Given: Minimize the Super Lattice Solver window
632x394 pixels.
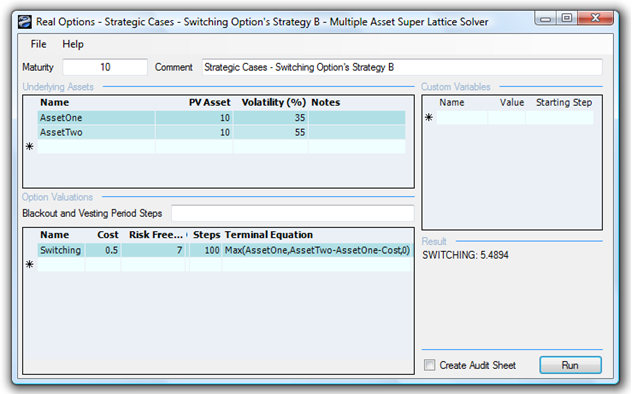Looking at the screenshot, I should pos(546,19).
